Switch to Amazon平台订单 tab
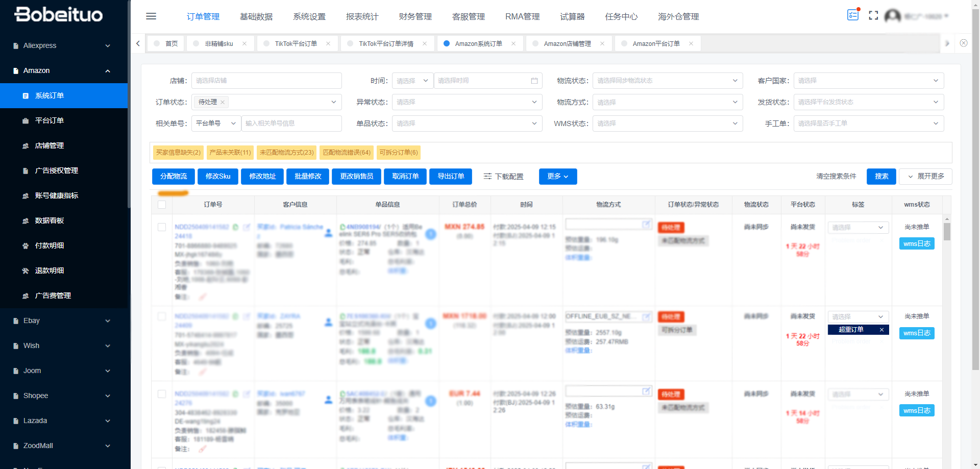 (656, 44)
